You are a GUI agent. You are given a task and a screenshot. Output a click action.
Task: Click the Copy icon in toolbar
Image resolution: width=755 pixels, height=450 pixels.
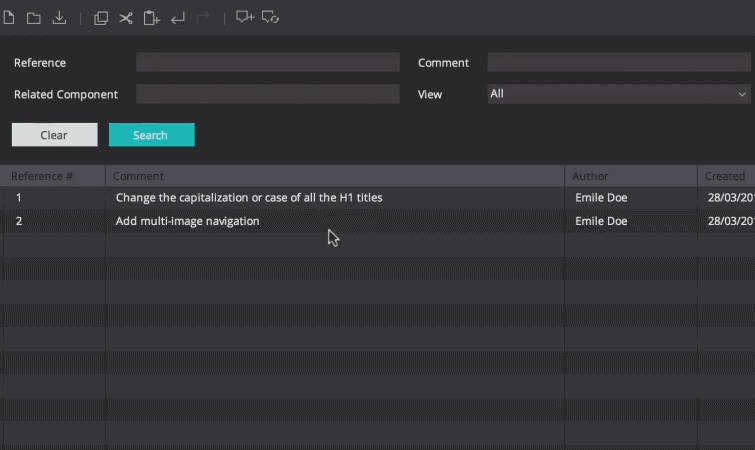point(101,18)
